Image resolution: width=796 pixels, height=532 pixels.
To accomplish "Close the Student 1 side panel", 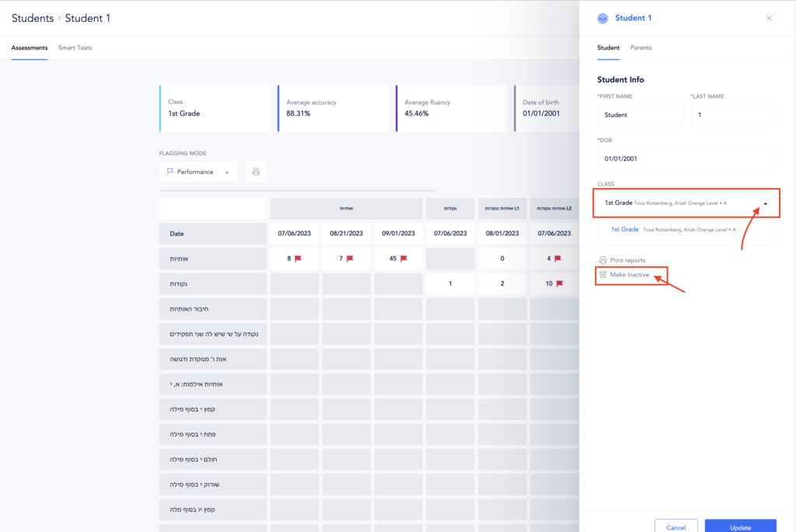I will pyautogui.click(x=770, y=18).
